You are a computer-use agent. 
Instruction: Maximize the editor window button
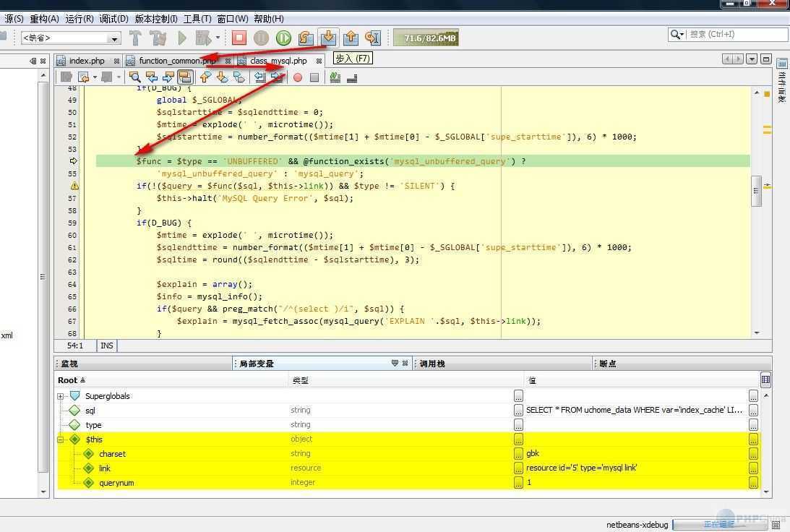(x=766, y=59)
